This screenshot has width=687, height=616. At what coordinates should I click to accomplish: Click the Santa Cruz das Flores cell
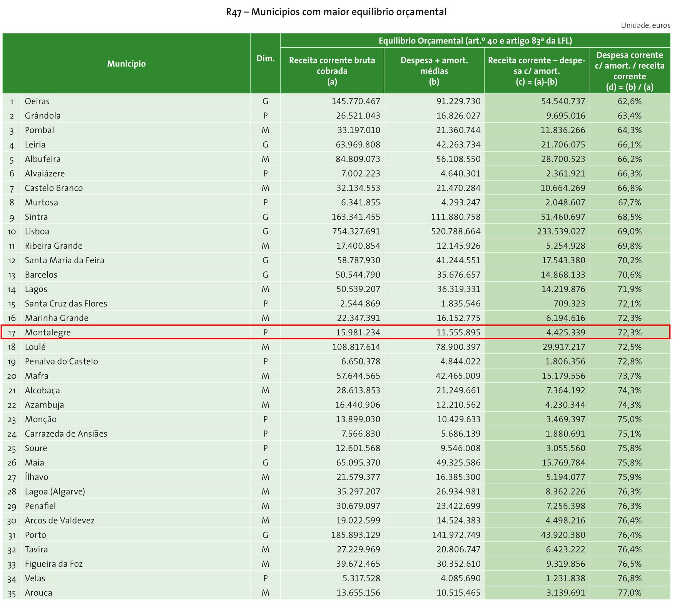[66, 303]
